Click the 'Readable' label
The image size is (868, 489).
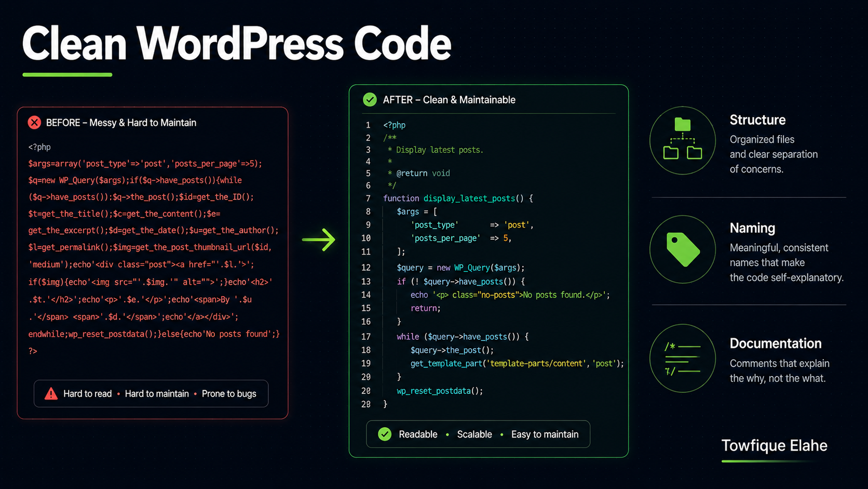click(418, 434)
